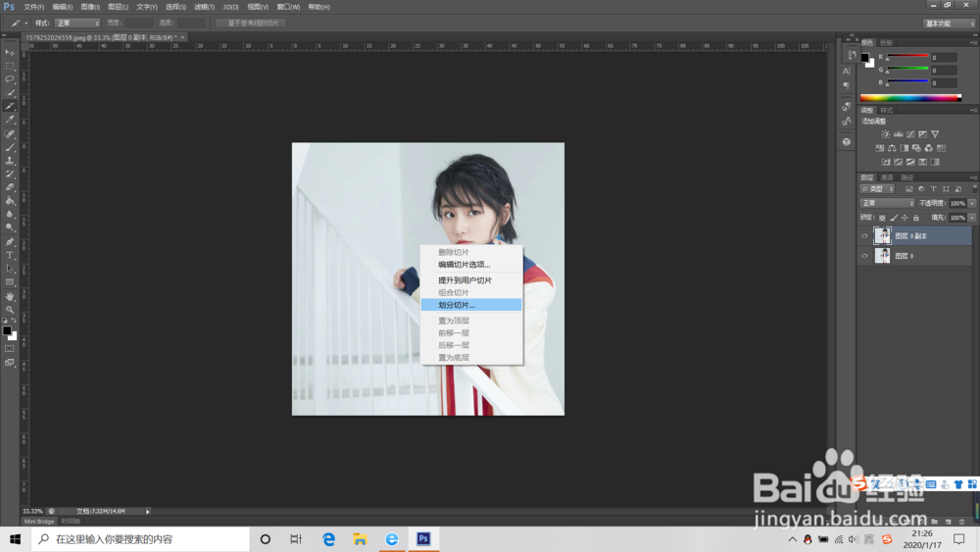
Task: Hide layer 图层 0 副本
Action: pos(865,236)
